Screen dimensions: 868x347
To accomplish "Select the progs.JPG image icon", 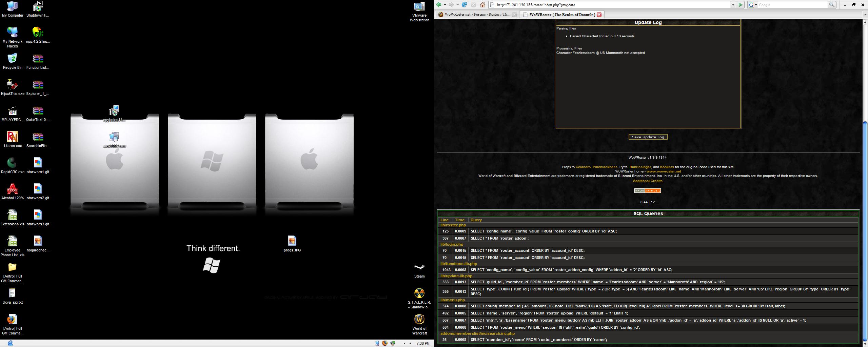I will (x=292, y=244).
